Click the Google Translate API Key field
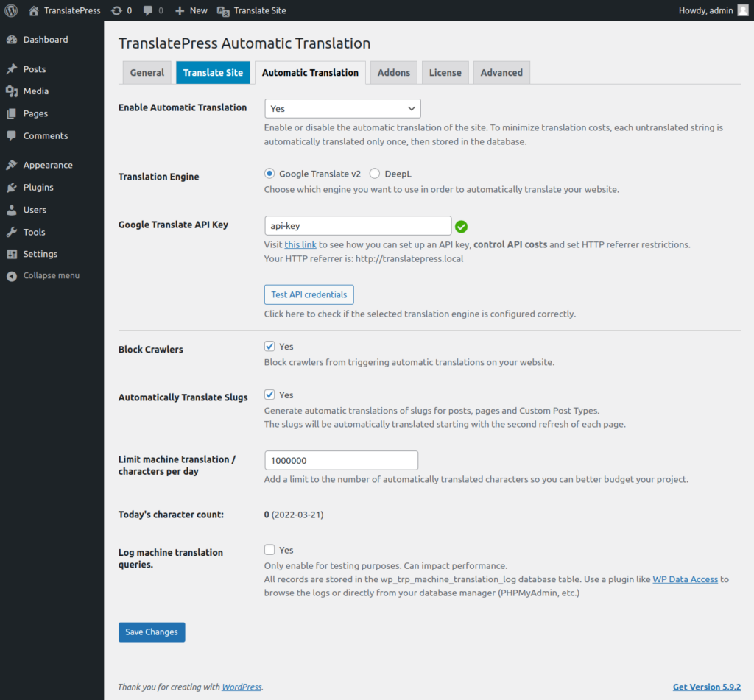 tap(358, 226)
